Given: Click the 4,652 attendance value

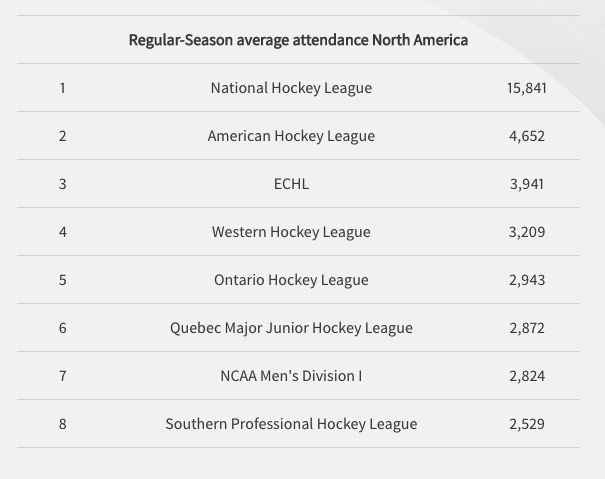Looking at the screenshot, I should (x=527, y=136).
